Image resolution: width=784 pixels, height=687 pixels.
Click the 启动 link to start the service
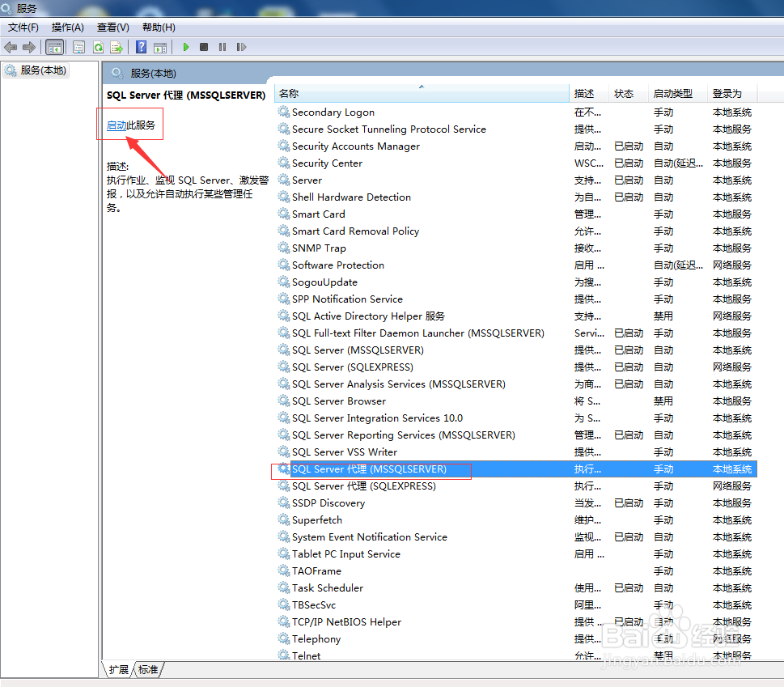(117, 125)
